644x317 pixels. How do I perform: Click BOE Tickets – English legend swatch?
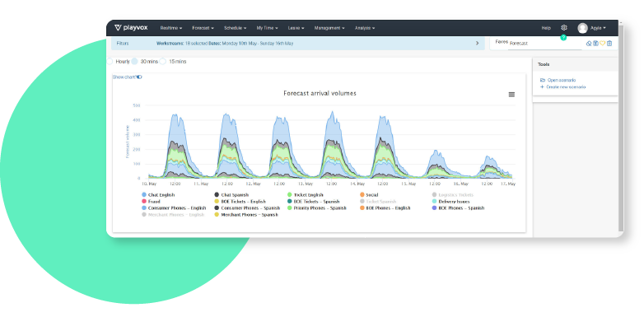coord(217,202)
